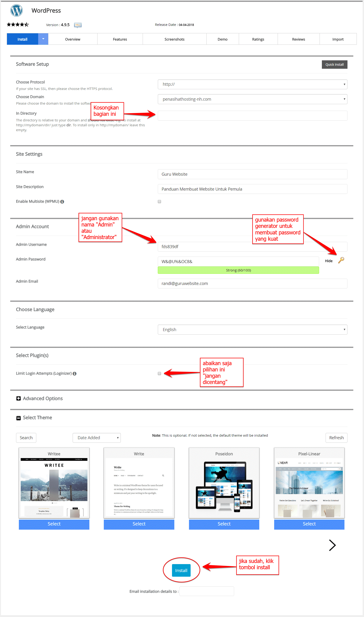Screen dimensions: 364x617
Task: Switch to the Reviews tab
Action: pyautogui.click(x=299, y=39)
